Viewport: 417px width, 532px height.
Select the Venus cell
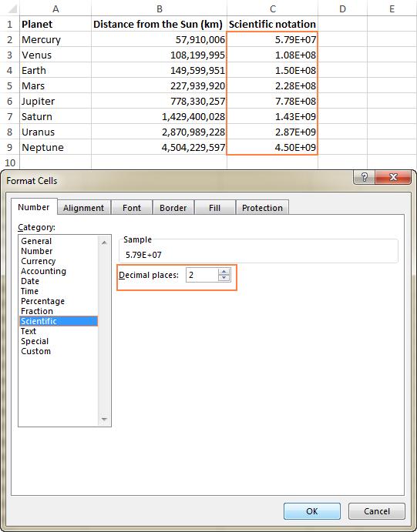click(55, 55)
